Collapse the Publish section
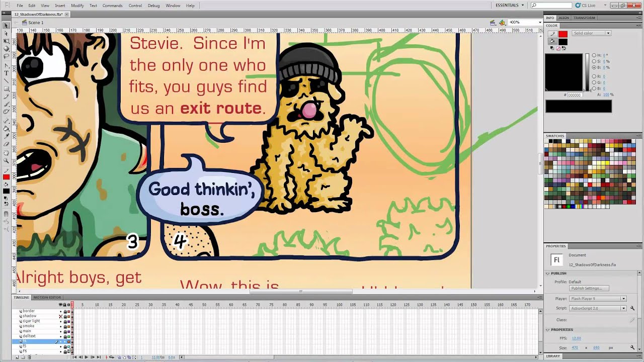644x362 pixels. [x=547, y=274]
